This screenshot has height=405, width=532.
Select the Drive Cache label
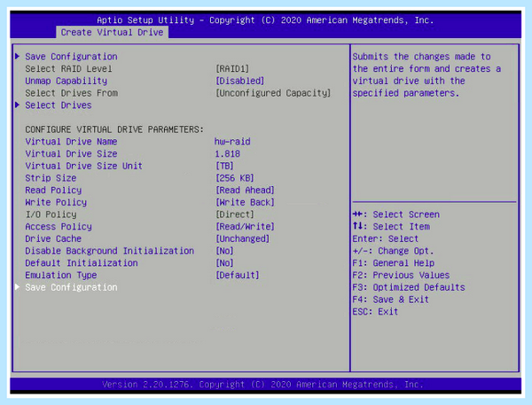point(53,238)
